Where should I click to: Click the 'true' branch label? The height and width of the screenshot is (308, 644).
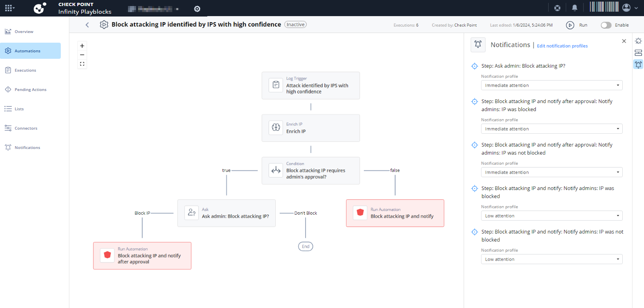point(226,170)
